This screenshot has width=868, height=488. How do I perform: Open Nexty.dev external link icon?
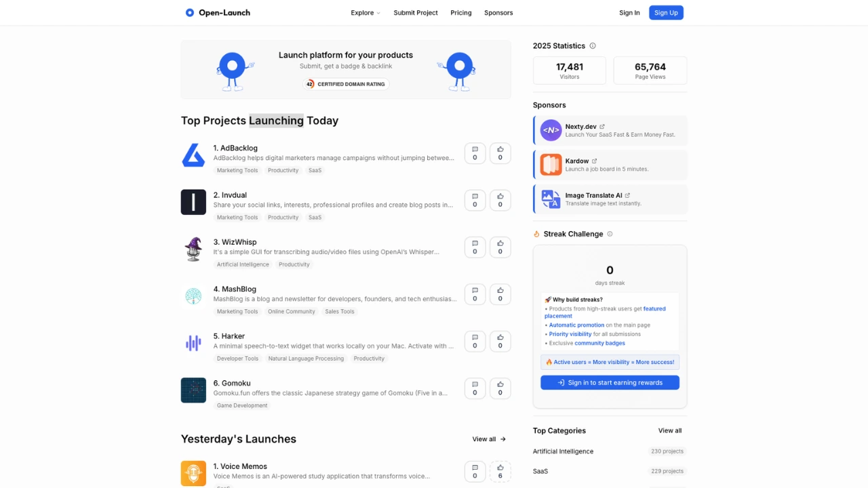[x=602, y=127]
